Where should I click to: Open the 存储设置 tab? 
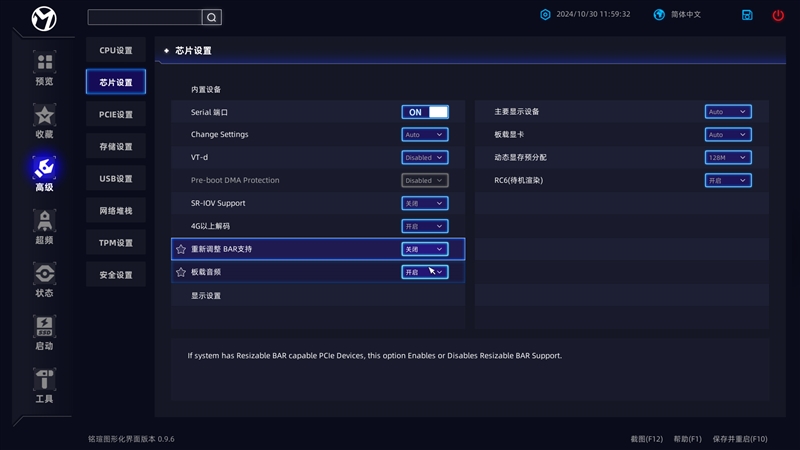tap(116, 146)
